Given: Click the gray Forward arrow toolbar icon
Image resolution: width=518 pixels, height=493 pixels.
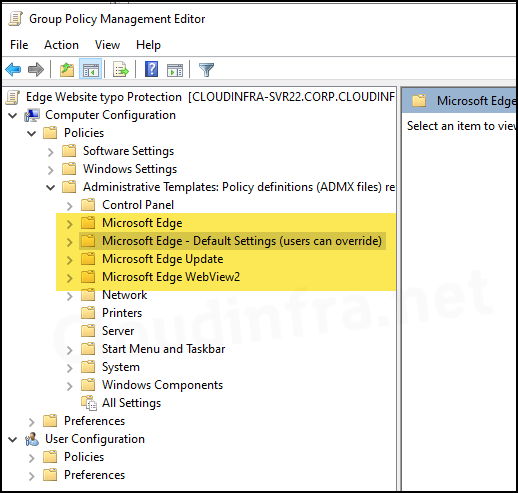Looking at the screenshot, I should (36, 70).
